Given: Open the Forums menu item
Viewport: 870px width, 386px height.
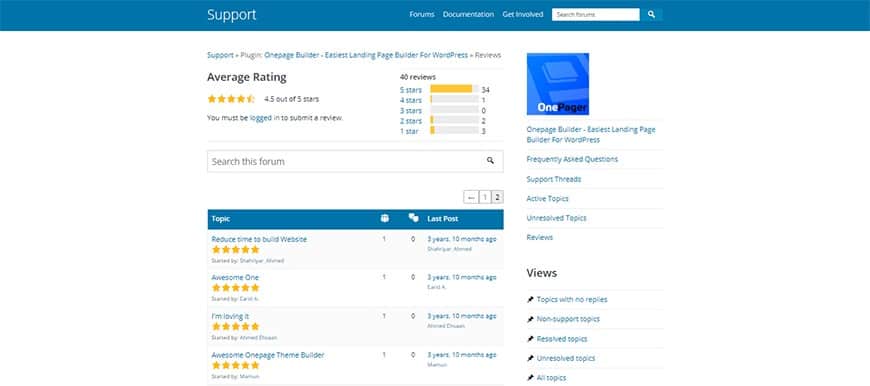Looking at the screenshot, I should [422, 14].
